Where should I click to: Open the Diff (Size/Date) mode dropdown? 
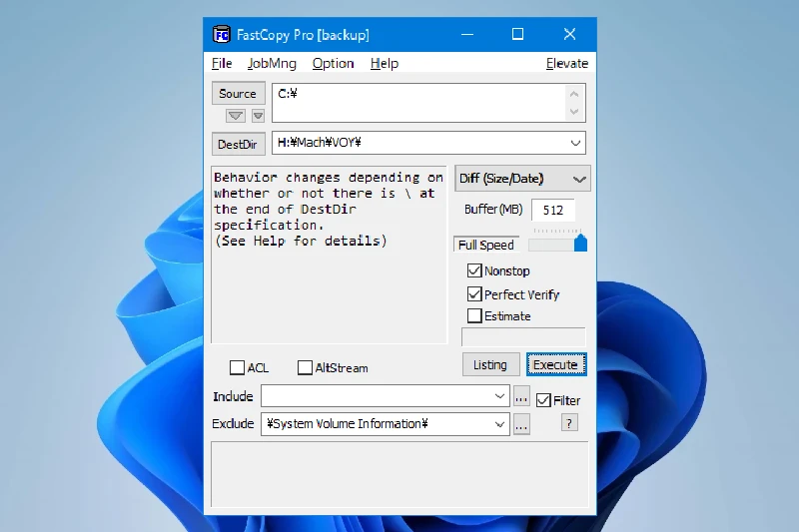point(522,179)
